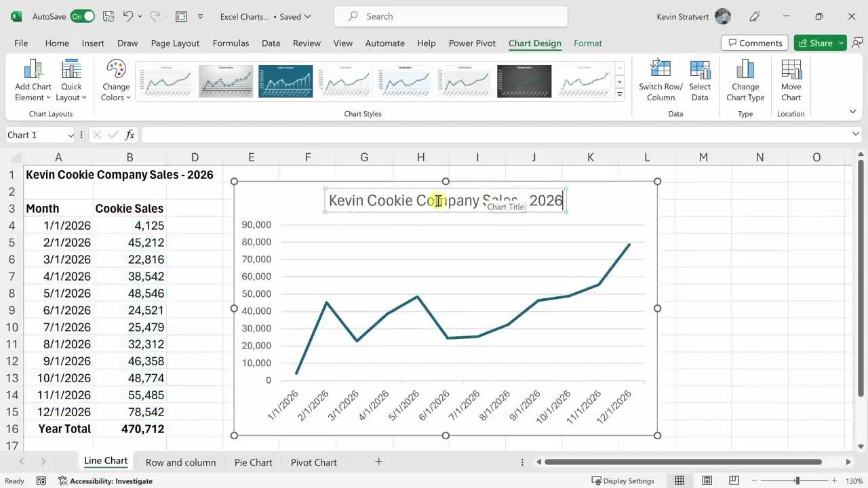Image resolution: width=868 pixels, height=488 pixels.
Task: Click the Share button
Action: 814,43
